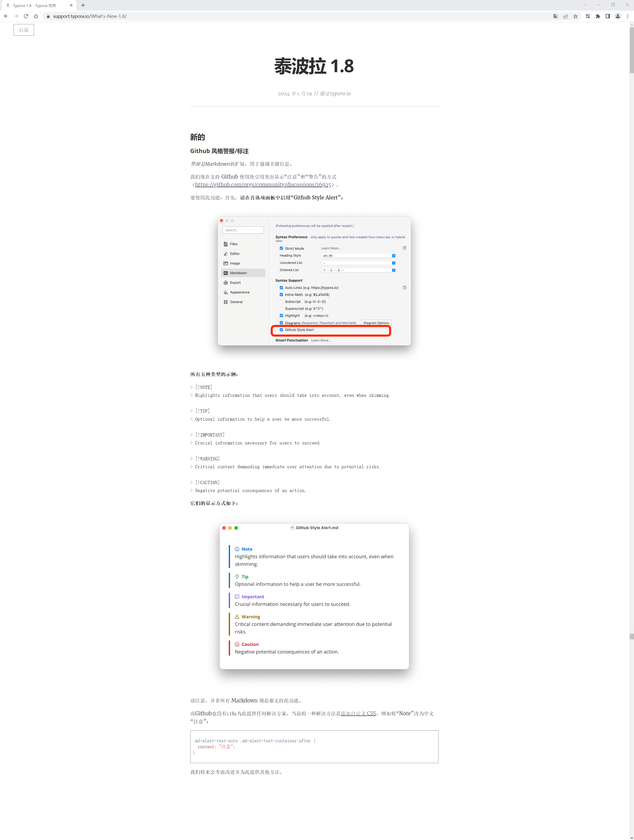This screenshot has height=840, width=634.
Task: Enable the Subscript checkbox
Action: pyautogui.click(x=281, y=302)
